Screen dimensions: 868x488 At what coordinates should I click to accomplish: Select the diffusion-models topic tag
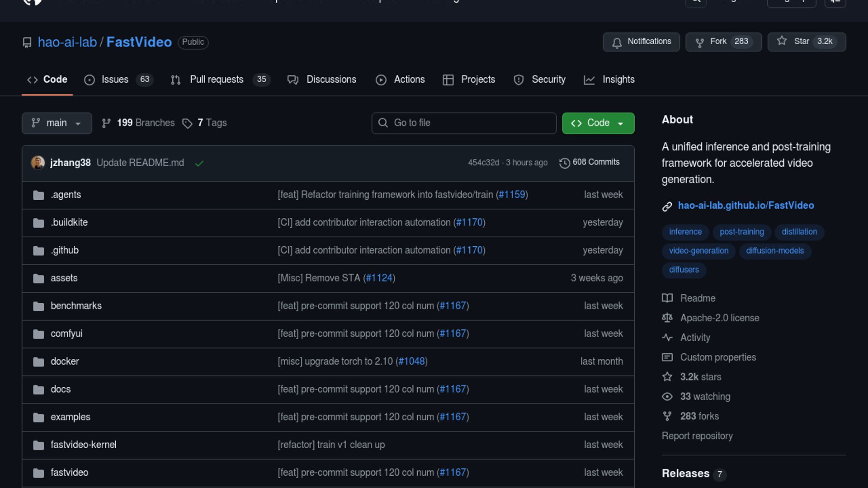click(x=774, y=251)
